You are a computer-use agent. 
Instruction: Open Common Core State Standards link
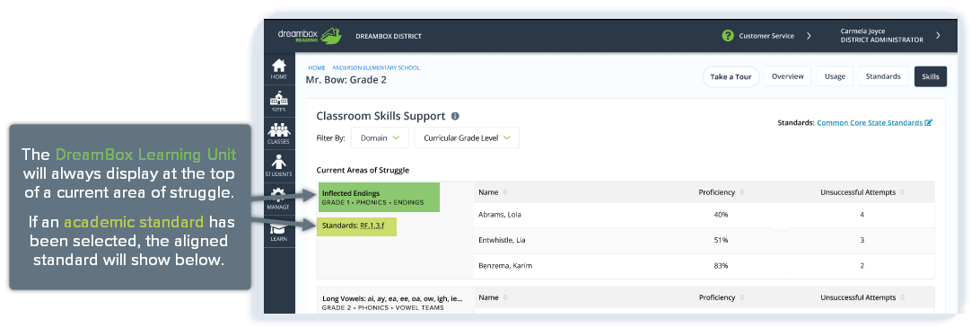click(870, 123)
